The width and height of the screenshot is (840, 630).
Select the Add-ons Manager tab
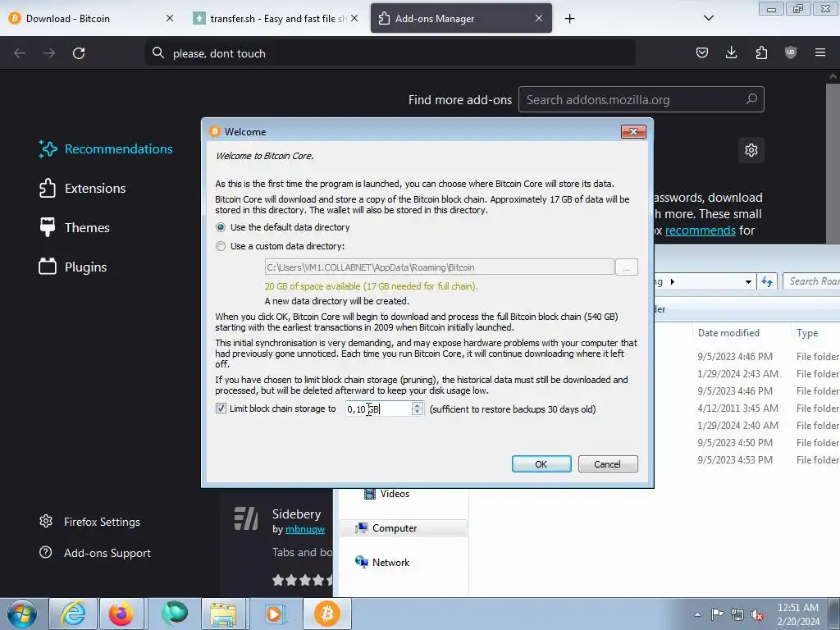point(461,18)
